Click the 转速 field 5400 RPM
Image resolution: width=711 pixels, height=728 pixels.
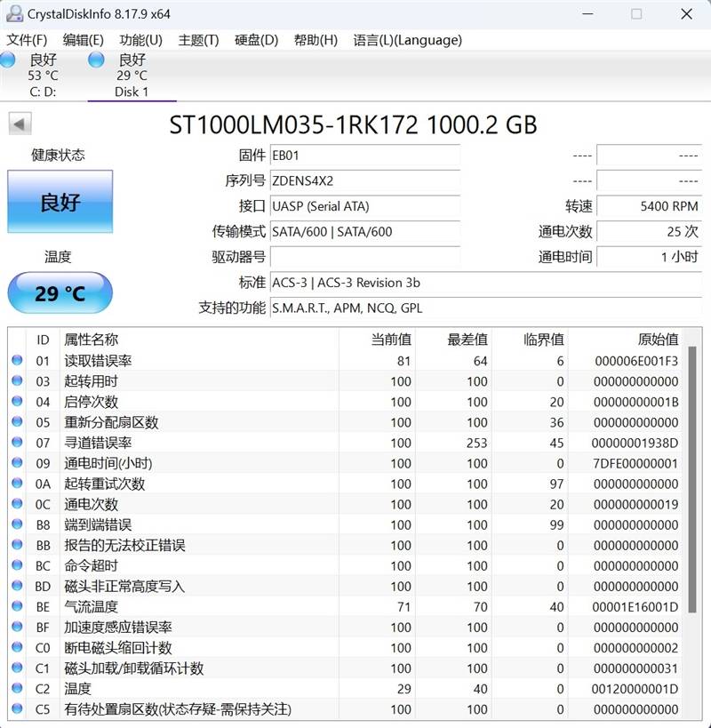pyautogui.click(x=649, y=206)
